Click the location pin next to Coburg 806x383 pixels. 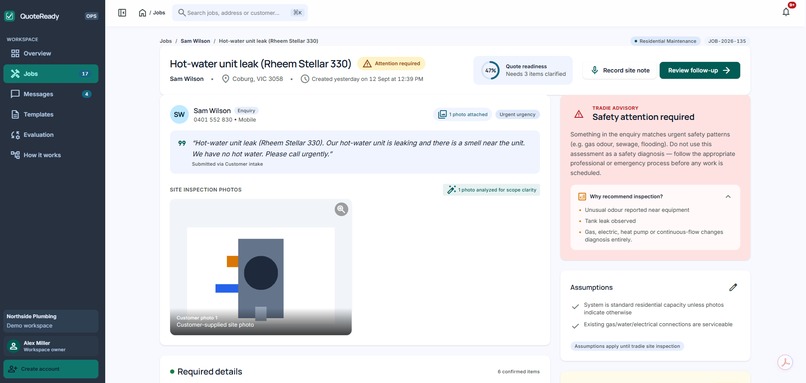pyautogui.click(x=225, y=79)
